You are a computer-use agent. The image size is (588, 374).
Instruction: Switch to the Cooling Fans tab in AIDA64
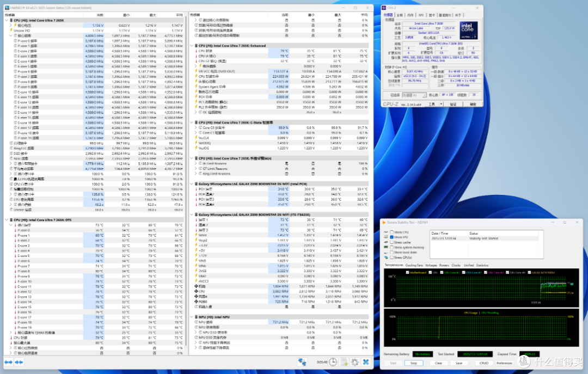pyautogui.click(x=414, y=265)
